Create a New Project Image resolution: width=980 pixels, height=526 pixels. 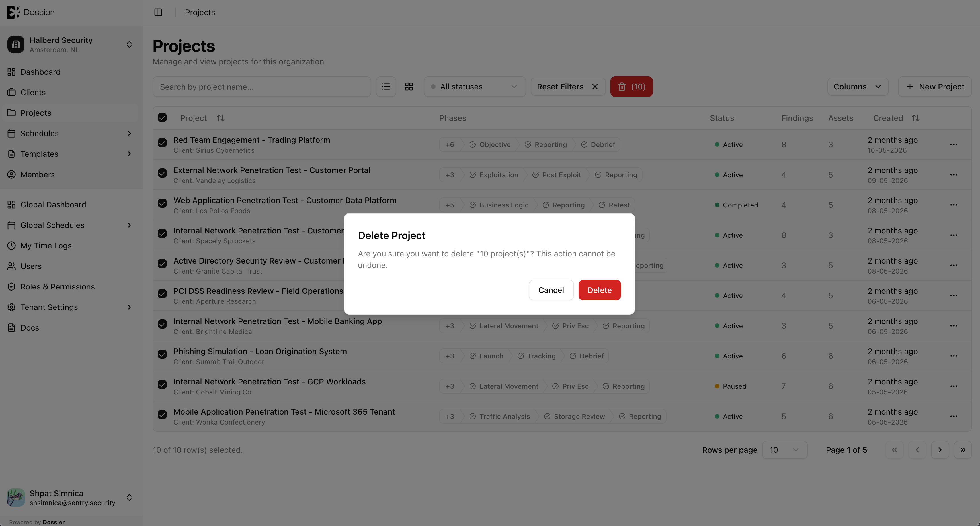(x=935, y=87)
